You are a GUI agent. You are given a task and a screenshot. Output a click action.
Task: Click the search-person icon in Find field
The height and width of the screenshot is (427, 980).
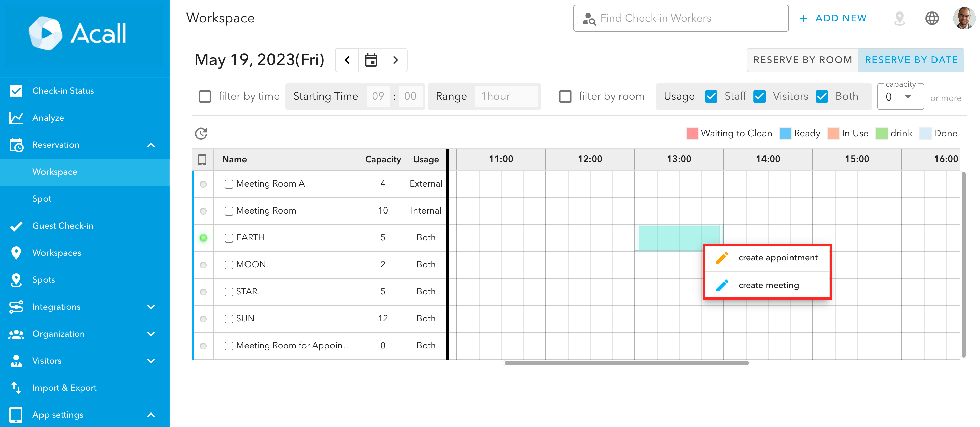[x=589, y=18]
